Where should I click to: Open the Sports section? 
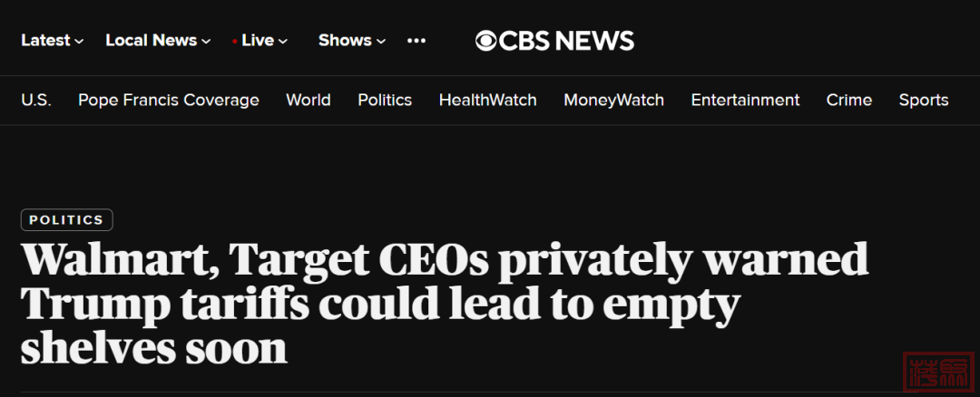click(x=924, y=100)
